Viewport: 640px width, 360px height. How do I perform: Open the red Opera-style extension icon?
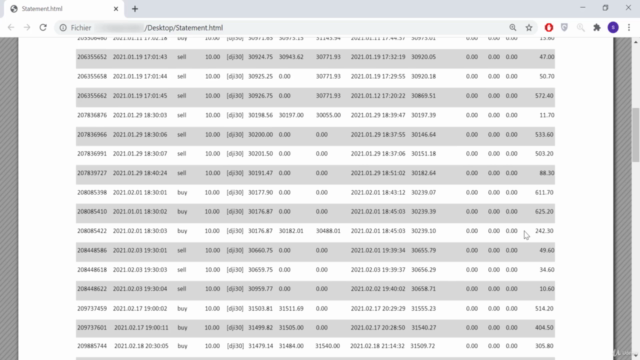[549, 28]
